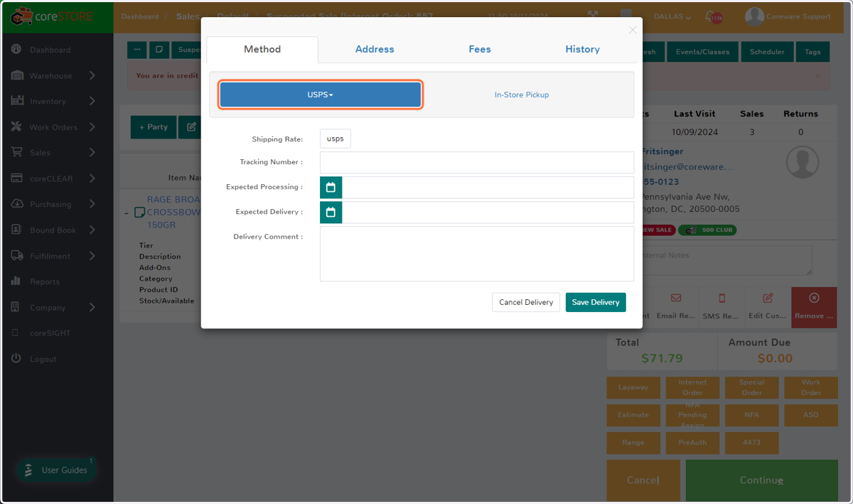Screen dimensions: 853x504
Task: Click the customer profile picture
Action: pyautogui.click(x=803, y=162)
